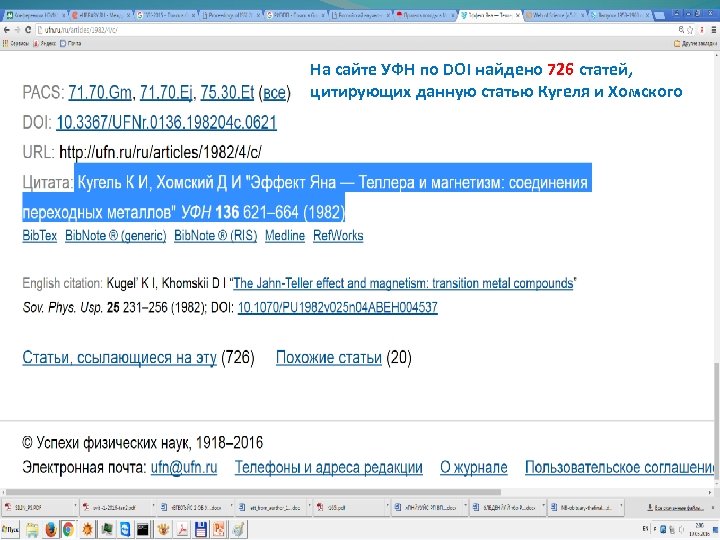Switch to the third tab with Google icon
This screenshot has height=540, width=720.
(x=165, y=15)
